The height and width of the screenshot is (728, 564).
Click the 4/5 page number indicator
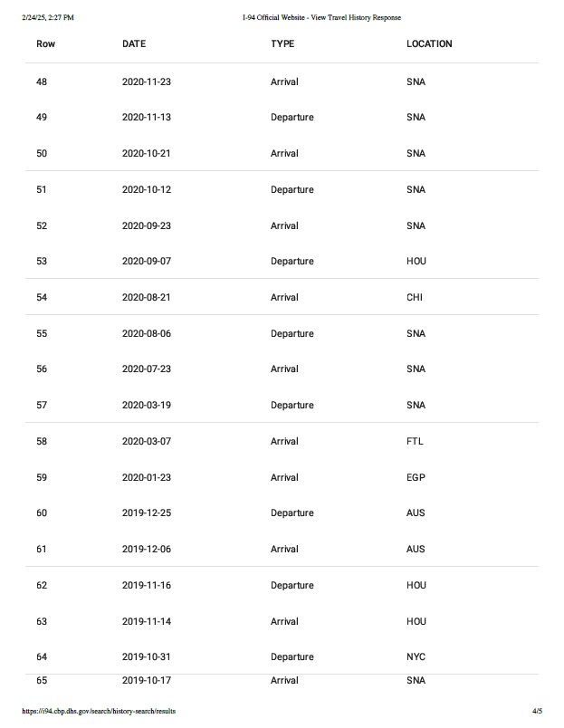coord(537,711)
